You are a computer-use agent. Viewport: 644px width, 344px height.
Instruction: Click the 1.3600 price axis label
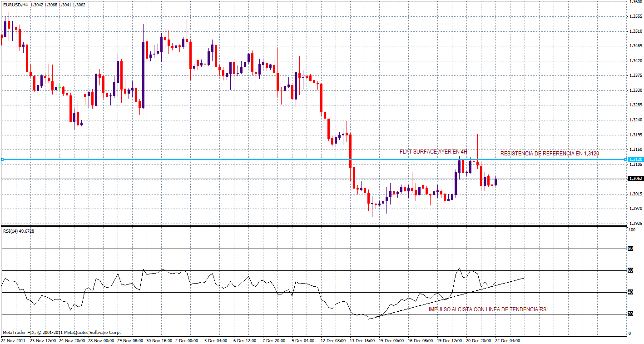click(x=636, y=2)
